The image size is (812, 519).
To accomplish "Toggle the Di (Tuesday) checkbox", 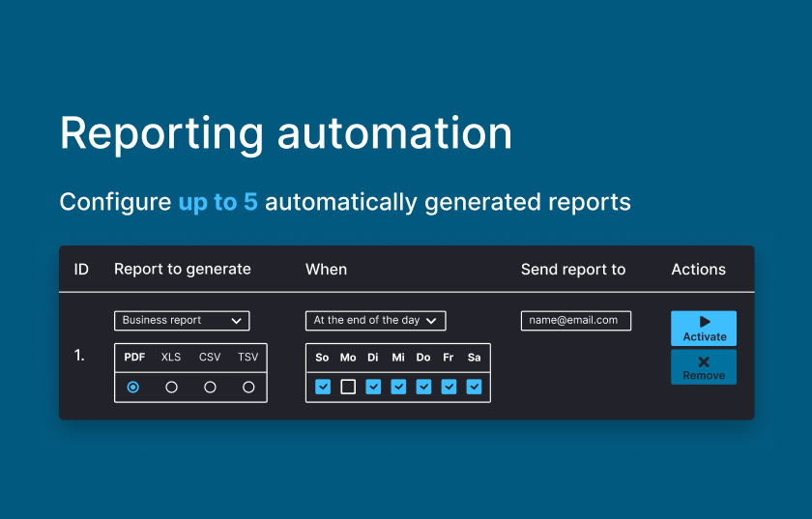I will point(373,387).
